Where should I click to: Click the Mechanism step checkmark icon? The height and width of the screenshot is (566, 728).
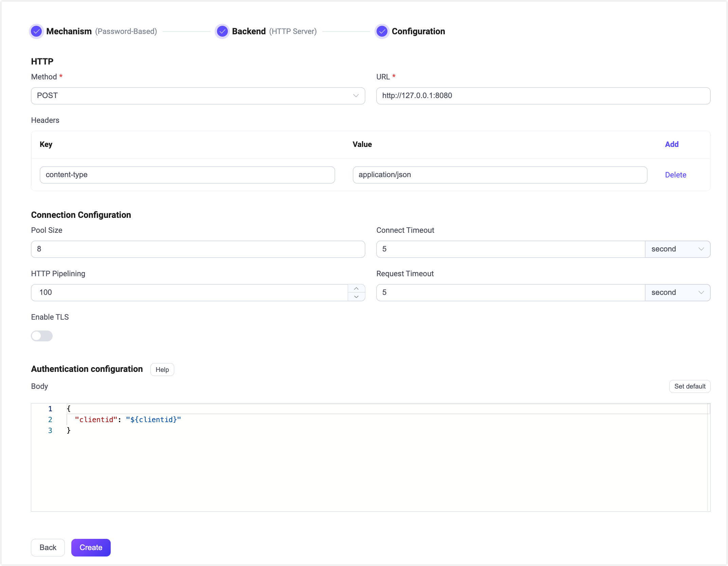36,31
